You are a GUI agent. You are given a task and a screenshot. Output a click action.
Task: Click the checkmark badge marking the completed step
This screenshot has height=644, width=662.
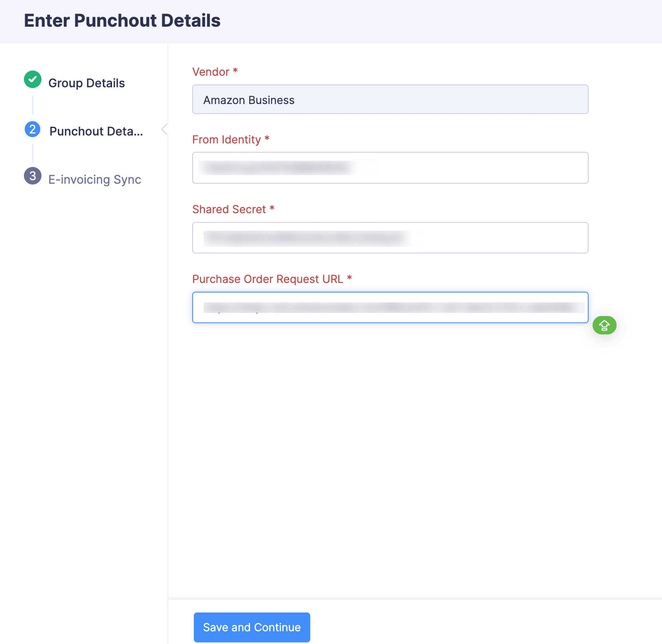[32, 79]
